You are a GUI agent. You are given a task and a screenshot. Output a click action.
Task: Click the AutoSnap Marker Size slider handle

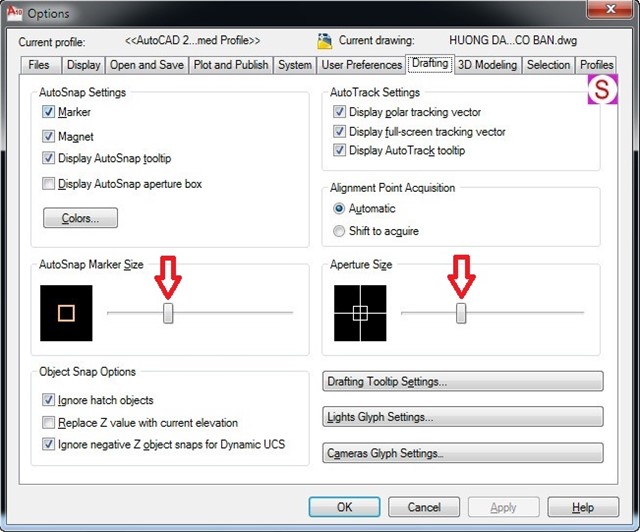click(168, 313)
